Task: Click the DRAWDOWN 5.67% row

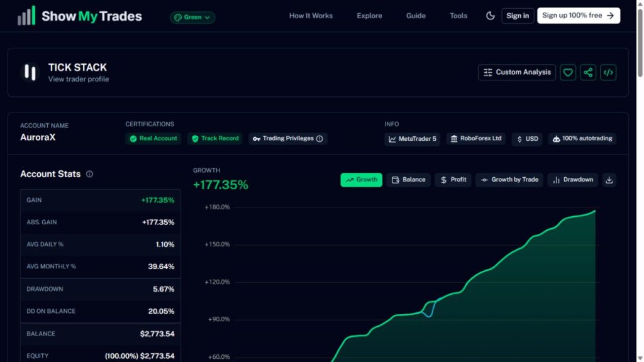Action: coord(101,289)
